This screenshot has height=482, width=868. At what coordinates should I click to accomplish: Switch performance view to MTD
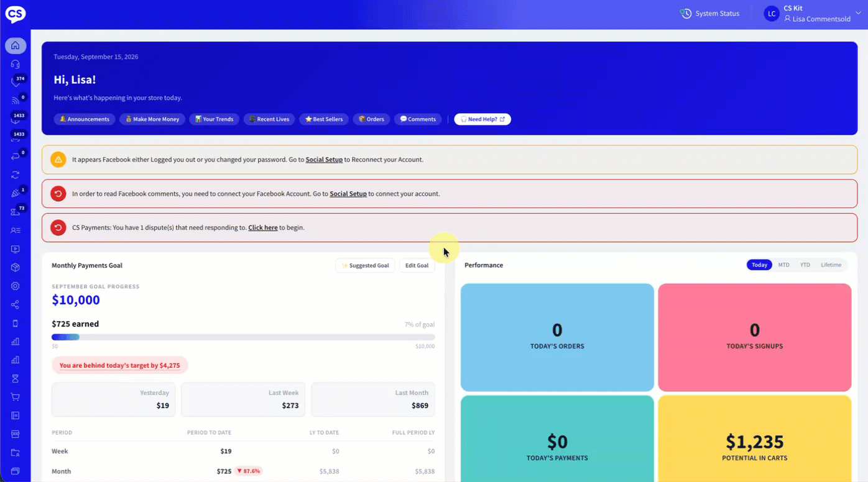click(x=783, y=265)
